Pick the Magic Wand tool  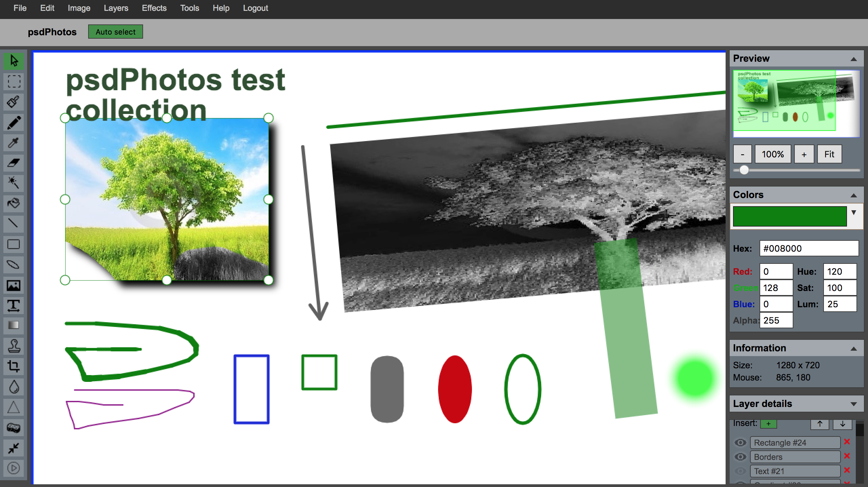pos(14,183)
